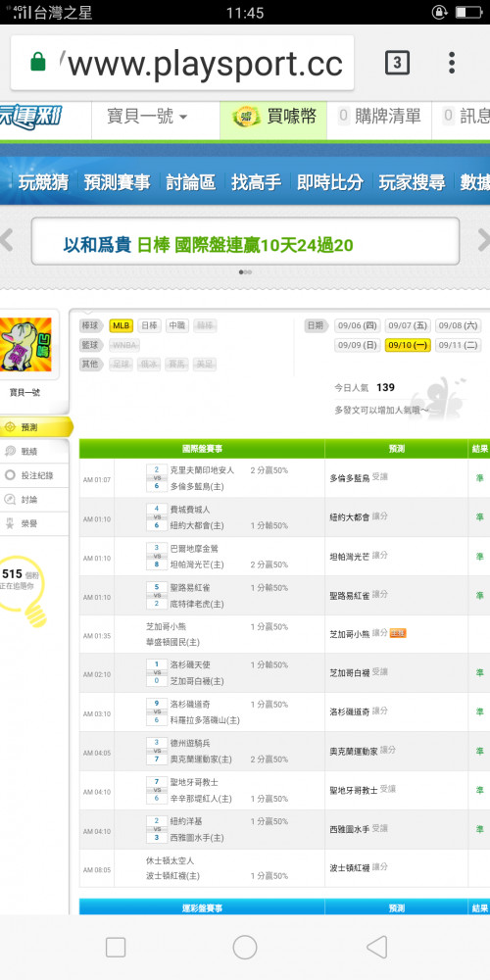Tap Android home circle button

tap(245, 948)
